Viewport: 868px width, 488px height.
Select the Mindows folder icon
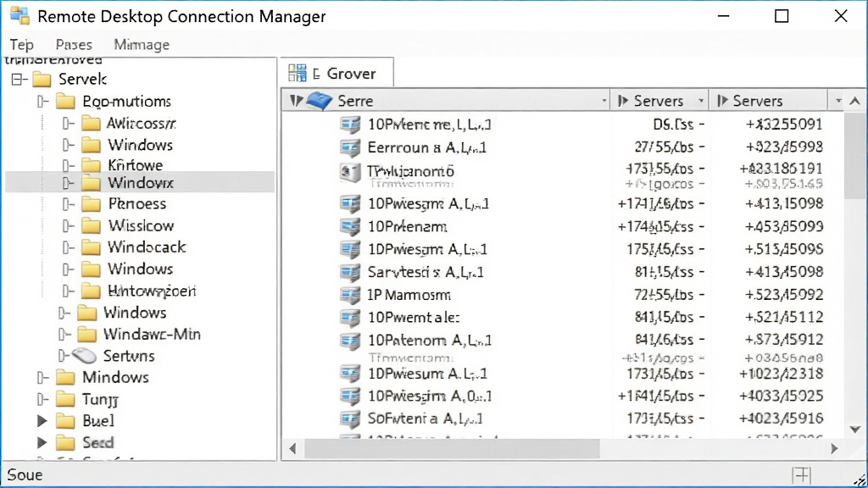[x=65, y=377]
